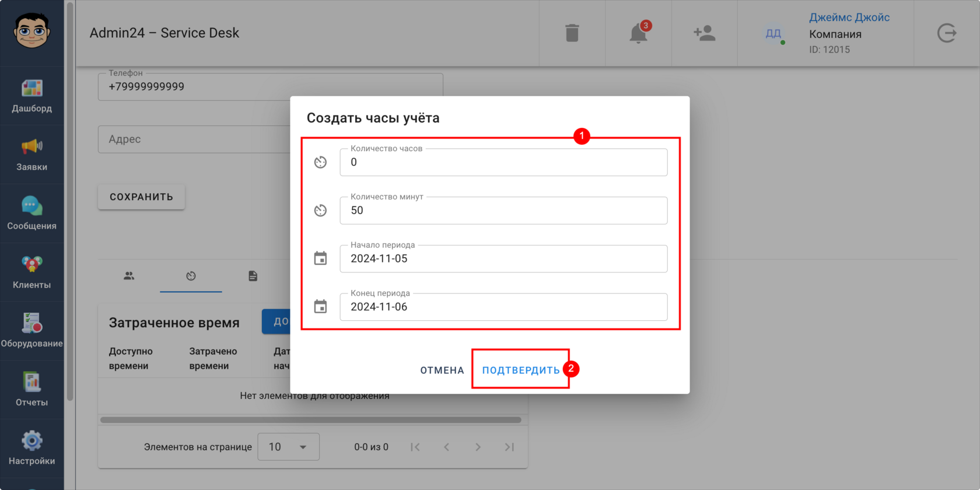Open notifications bell with 3 badge
The height and width of the screenshot is (490, 980).
click(639, 33)
